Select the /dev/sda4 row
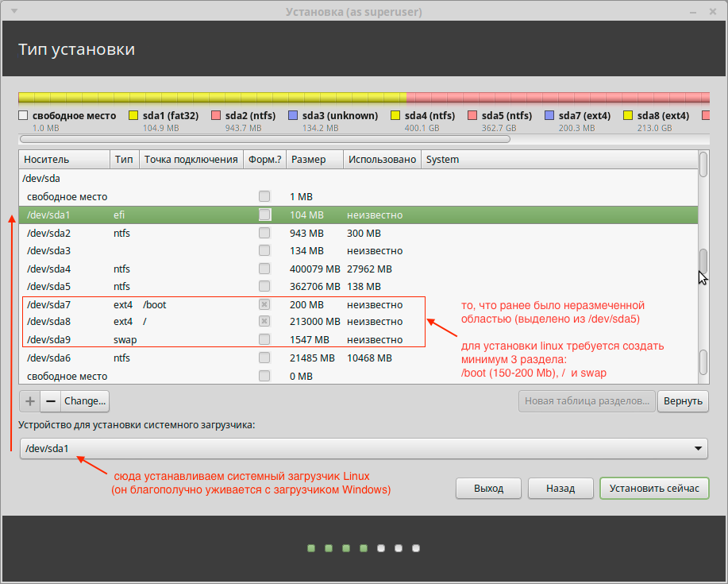Image resolution: width=728 pixels, height=584 pixels. click(358, 269)
